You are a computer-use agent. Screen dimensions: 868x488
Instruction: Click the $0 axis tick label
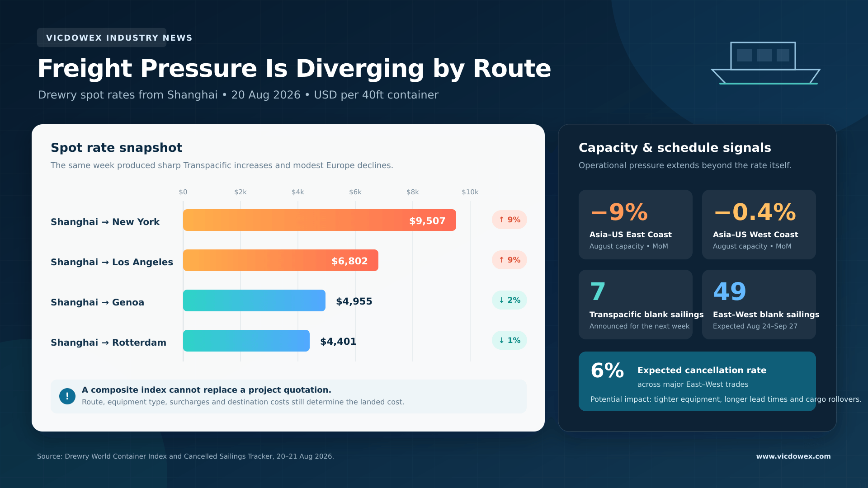tap(183, 192)
